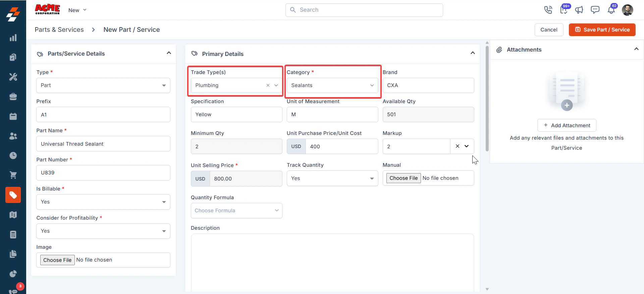Screen dimensions: 644x294
Task: Open the wrench and screwdriver tools sidebar icon
Action: click(13, 77)
